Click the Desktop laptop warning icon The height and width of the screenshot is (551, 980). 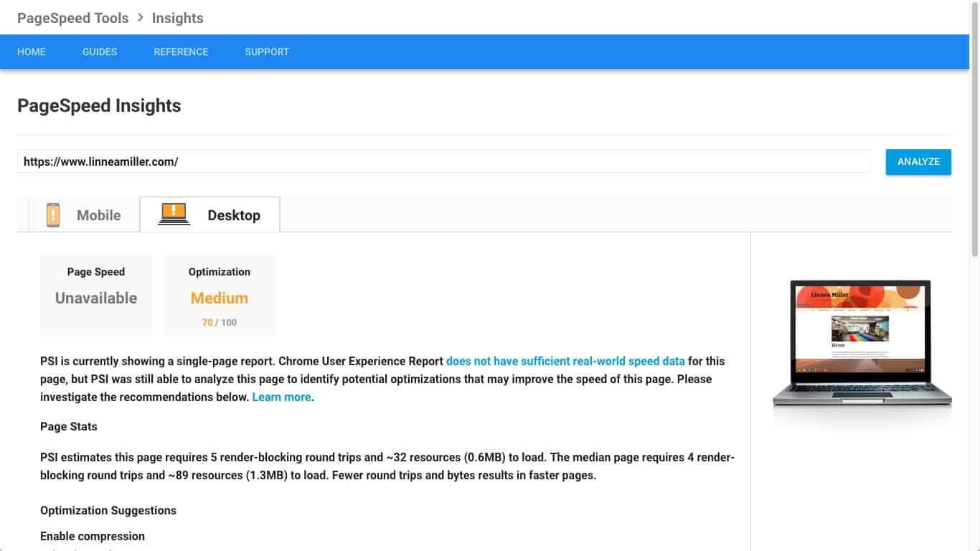(x=174, y=214)
